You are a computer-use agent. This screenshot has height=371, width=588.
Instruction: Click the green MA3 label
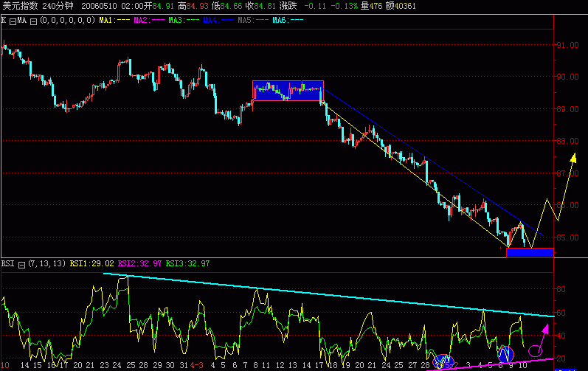(184, 20)
